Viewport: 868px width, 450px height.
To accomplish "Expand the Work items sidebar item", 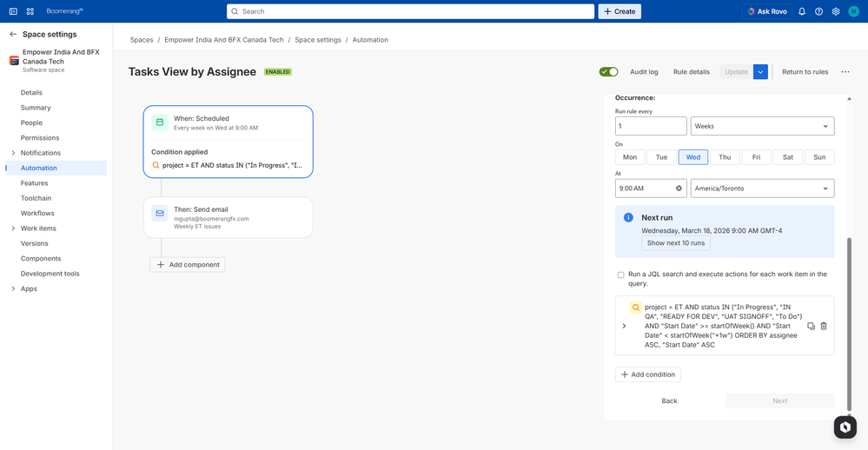I will pos(13,228).
